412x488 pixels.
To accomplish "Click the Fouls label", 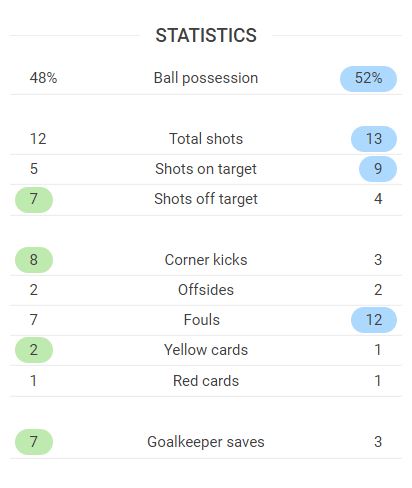I will coord(202,320).
